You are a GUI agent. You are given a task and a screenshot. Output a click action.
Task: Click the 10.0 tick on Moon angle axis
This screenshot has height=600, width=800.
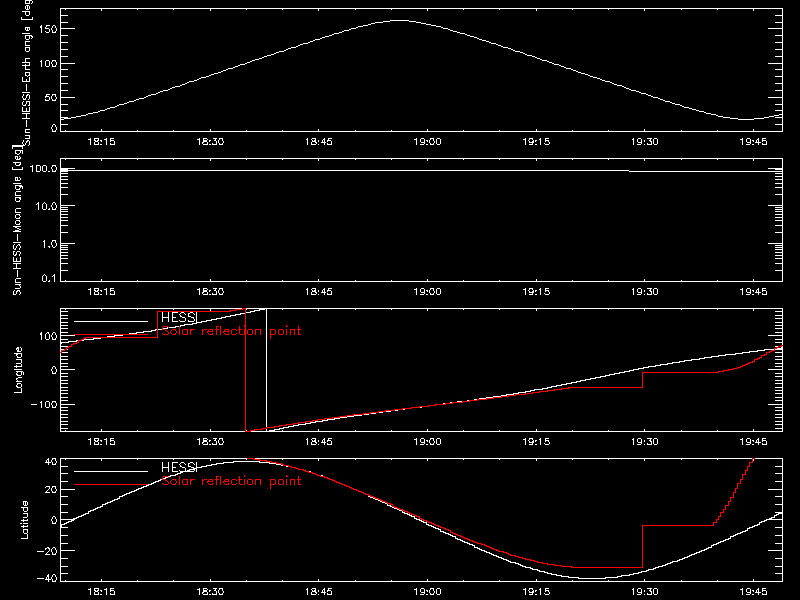[x=46, y=206]
